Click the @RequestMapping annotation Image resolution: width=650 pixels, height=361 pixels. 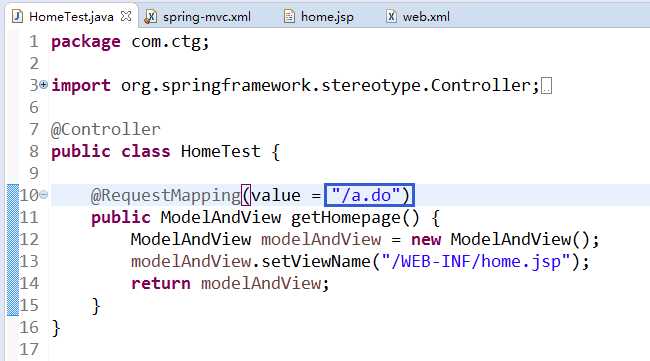click(x=165, y=195)
